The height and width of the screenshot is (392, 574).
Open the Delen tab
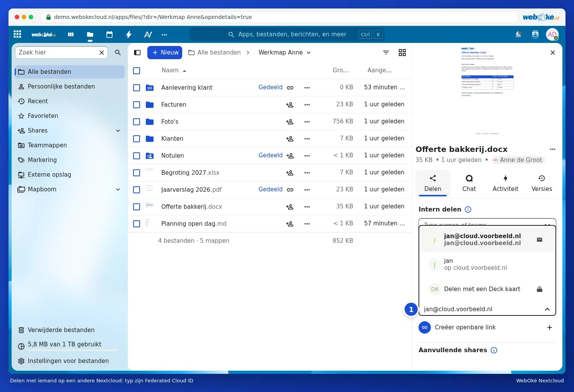[x=433, y=183]
